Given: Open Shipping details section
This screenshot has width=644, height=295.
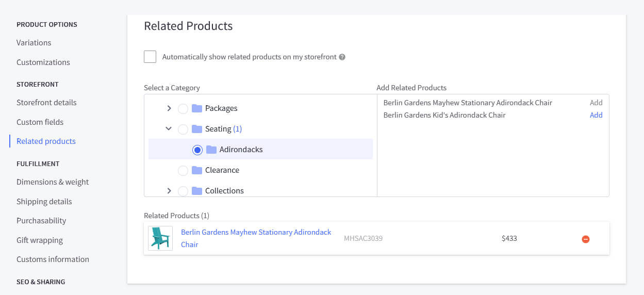Looking at the screenshot, I should click(x=44, y=202).
